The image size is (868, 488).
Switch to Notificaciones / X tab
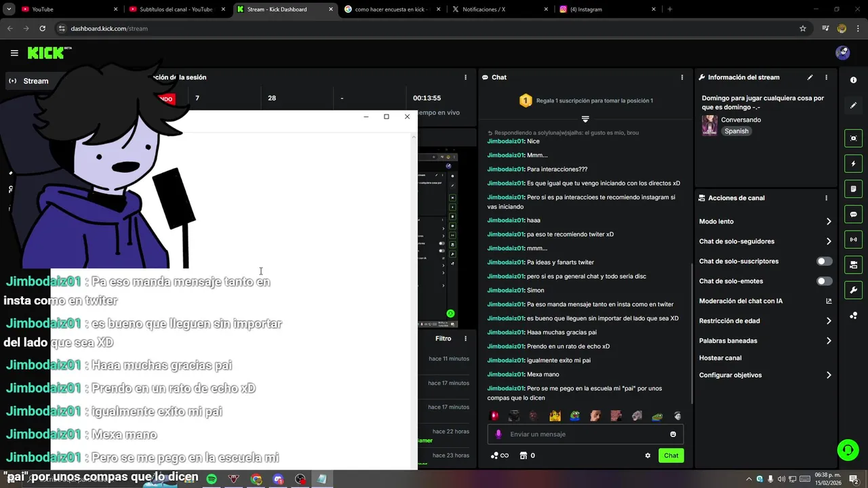(x=500, y=9)
